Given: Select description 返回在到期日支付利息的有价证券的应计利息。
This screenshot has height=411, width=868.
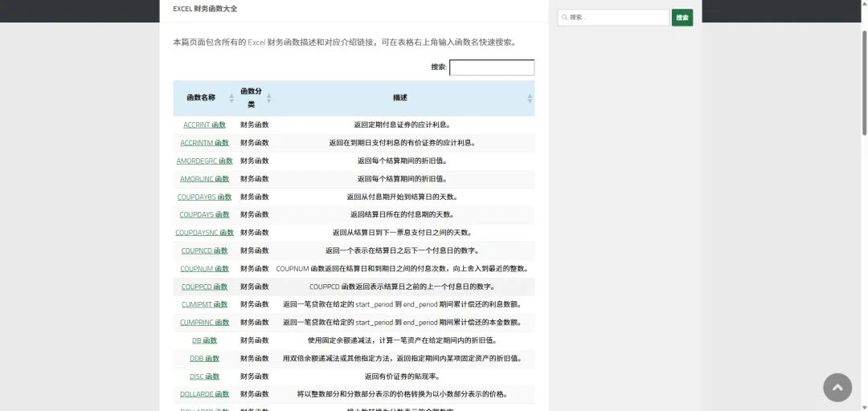Looking at the screenshot, I should point(402,143).
